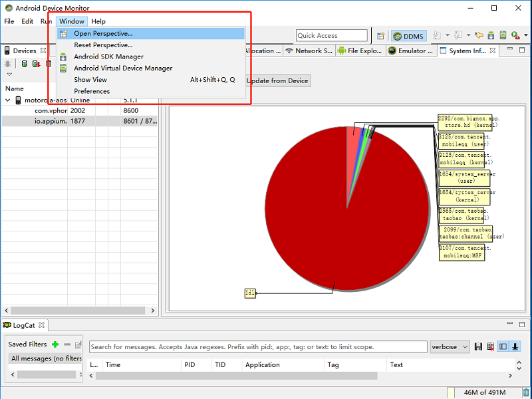
Task: Open the Devices panel view menu triangle
Action: pos(9,74)
